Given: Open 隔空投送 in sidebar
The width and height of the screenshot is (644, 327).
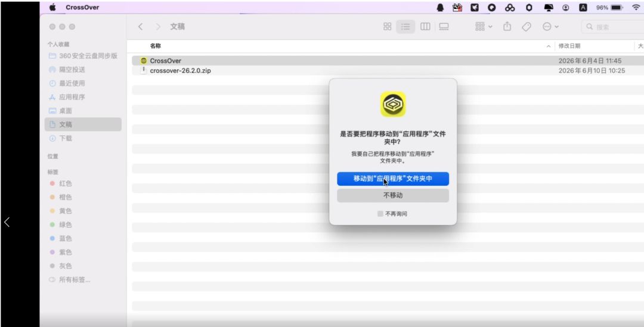Looking at the screenshot, I should [x=83, y=70].
